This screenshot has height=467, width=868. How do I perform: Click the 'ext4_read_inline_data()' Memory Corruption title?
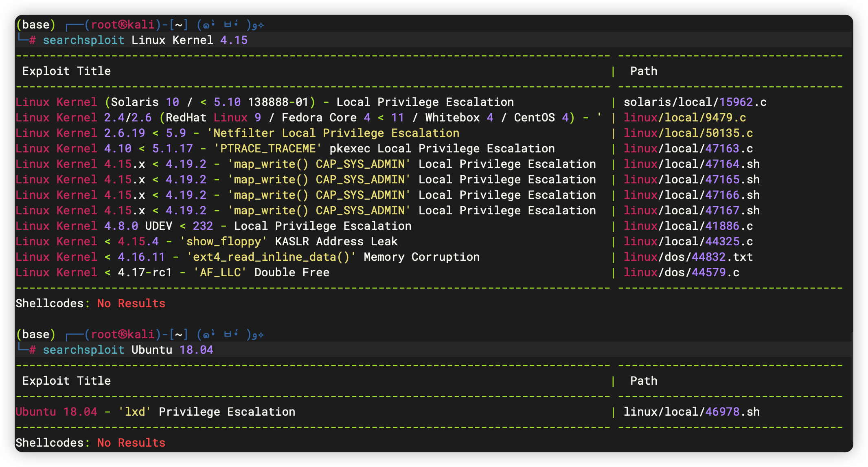pos(248,257)
